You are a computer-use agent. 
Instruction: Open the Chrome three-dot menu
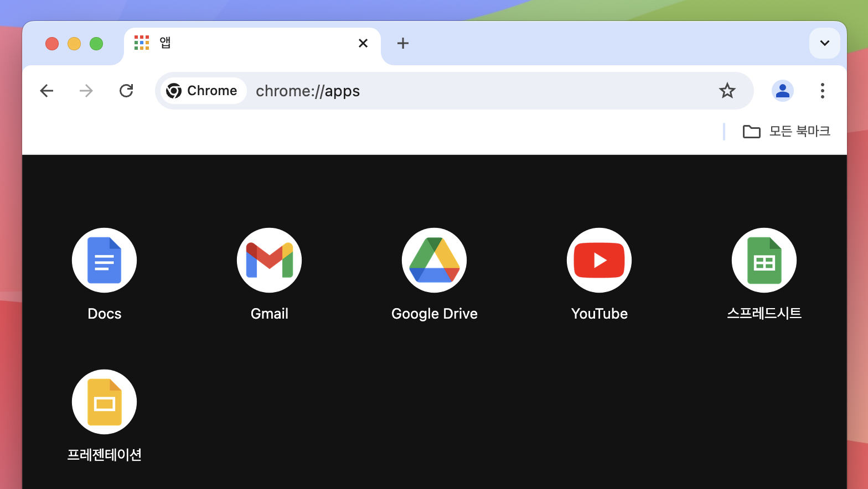coord(823,91)
